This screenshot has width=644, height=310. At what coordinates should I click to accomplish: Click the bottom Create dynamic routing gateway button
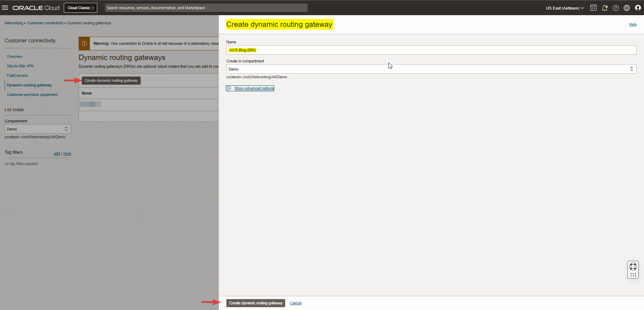click(x=256, y=303)
